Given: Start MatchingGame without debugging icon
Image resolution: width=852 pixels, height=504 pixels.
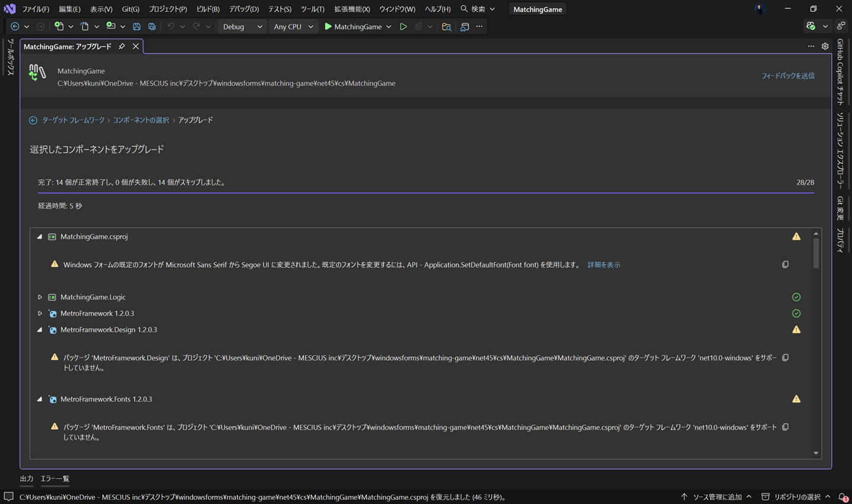Looking at the screenshot, I should [x=403, y=27].
